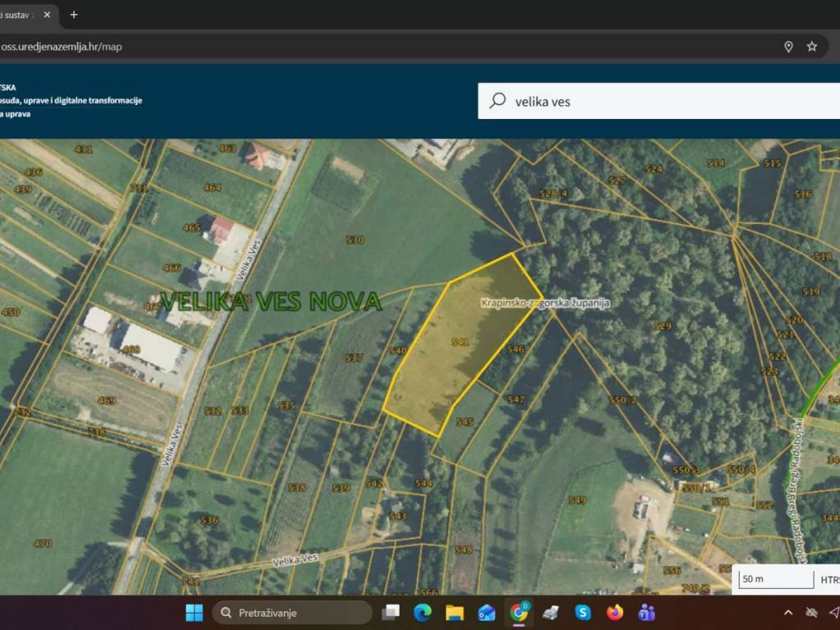Bookmark this page with the star icon
This screenshot has height=630, width=840.
[x=811, y=47]
